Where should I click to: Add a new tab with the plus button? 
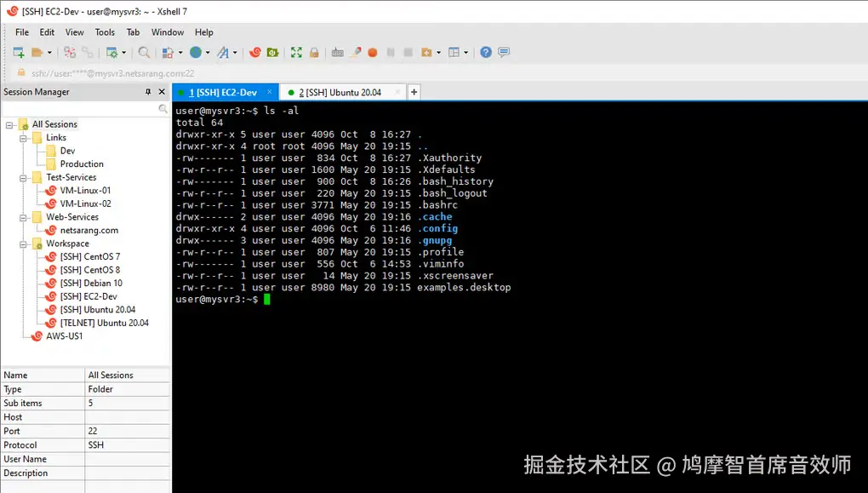(414, 91)
